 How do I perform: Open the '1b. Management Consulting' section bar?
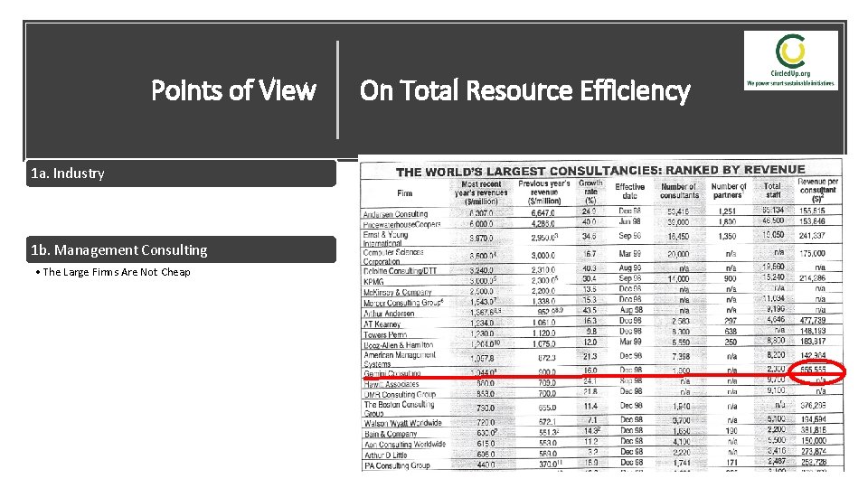click(181, 249)
